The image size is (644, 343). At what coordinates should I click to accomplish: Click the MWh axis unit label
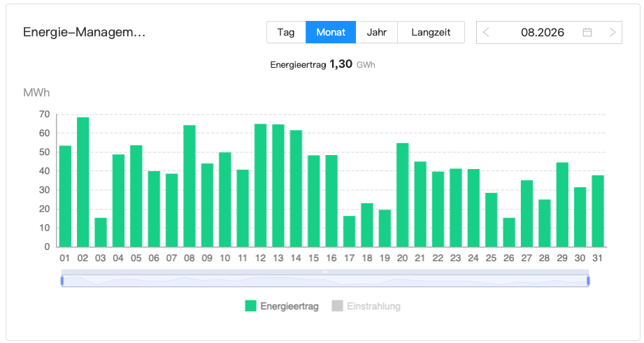(x=36, y=93)
